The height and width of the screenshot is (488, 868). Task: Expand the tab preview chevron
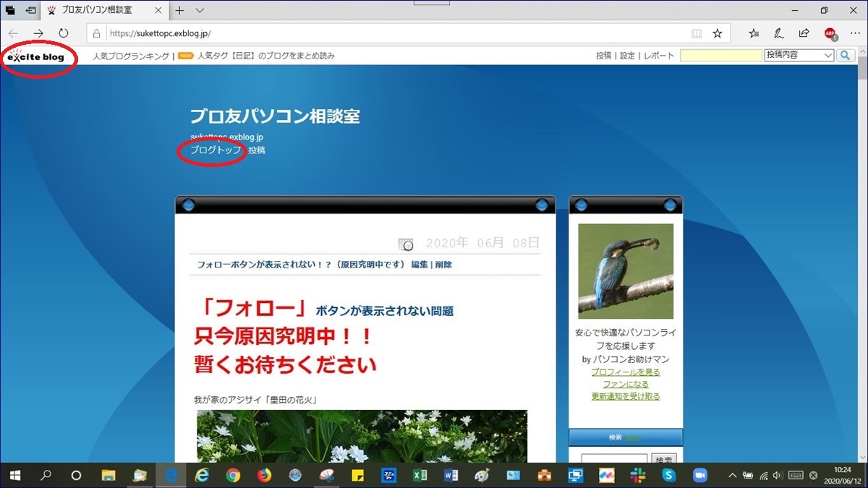(x=200, y=10)
